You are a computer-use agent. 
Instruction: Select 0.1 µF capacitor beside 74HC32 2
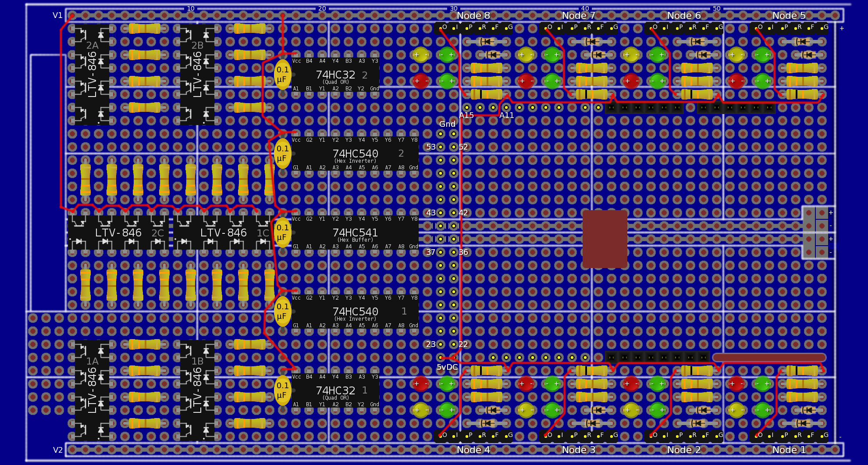pyautogui.click(x=282, y=75)
